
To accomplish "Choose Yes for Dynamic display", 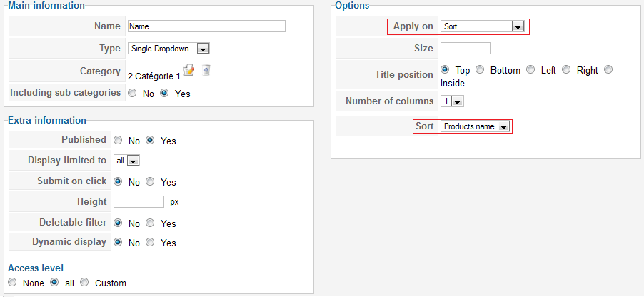I will (x=150, y=242).
